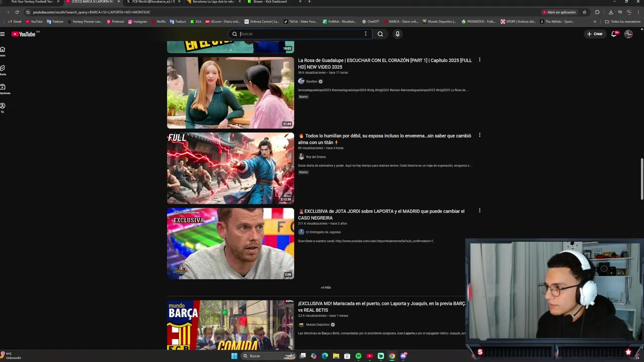Visit the Rey del Drama channel
Viewport: 644px width, 362px height.
315,157
